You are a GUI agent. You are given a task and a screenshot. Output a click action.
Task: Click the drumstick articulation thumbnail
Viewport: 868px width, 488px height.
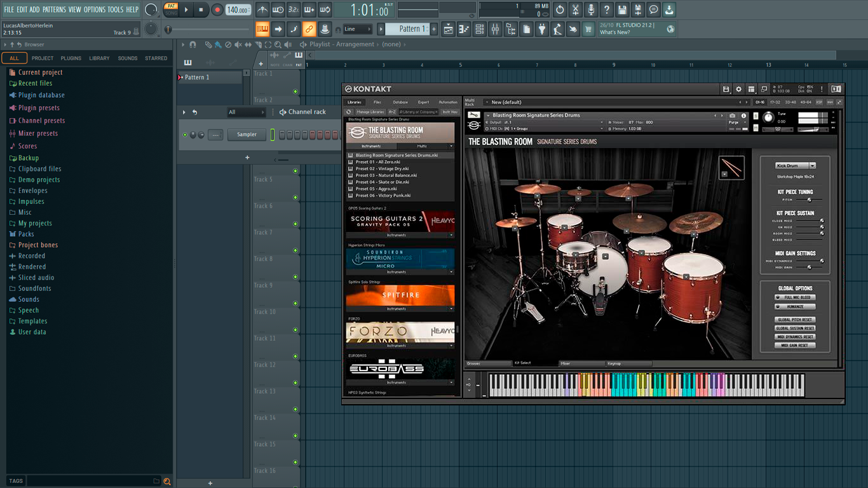(x=732, y=168)
